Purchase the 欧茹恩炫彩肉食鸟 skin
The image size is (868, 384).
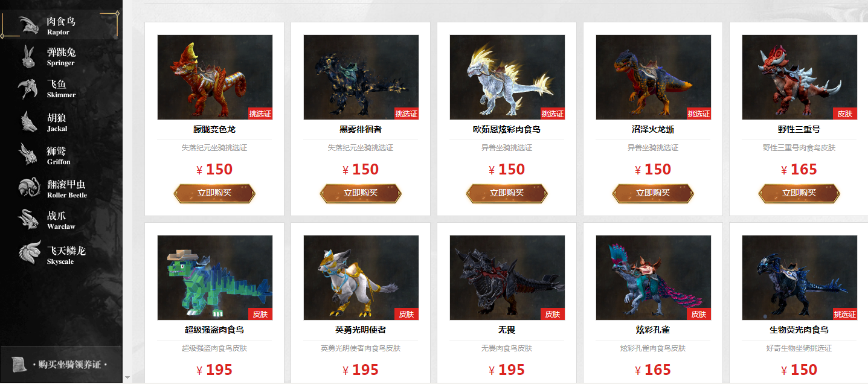point(507,193)
